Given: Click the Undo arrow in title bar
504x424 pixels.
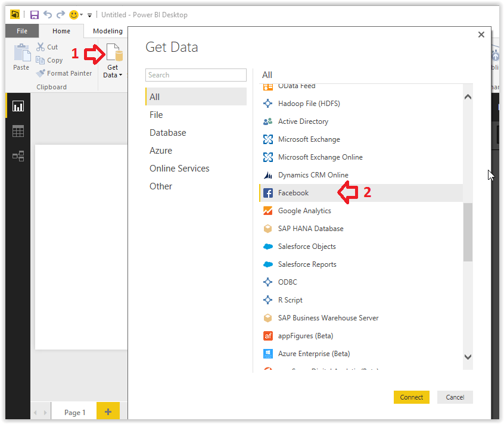Looking at the screenshot, I should coord(48,14).
